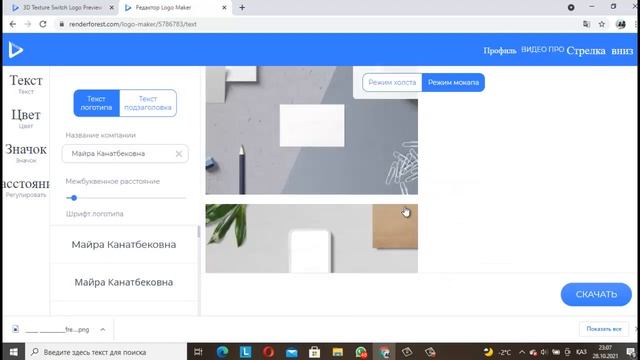This screenshot has width=640, height=360.
Task: Click the address bar URL
Action: [x=133, y=24]
